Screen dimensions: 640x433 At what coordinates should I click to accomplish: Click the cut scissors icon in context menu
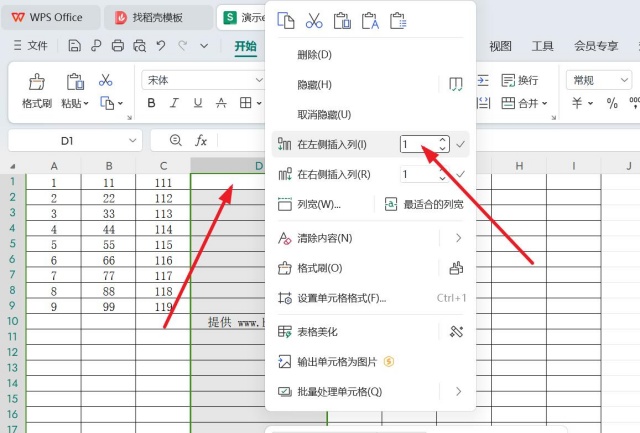[314, 20]
